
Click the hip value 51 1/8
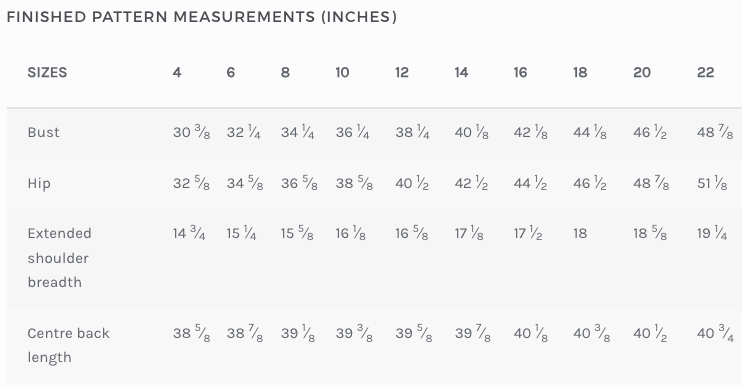(x=712, y=183)
